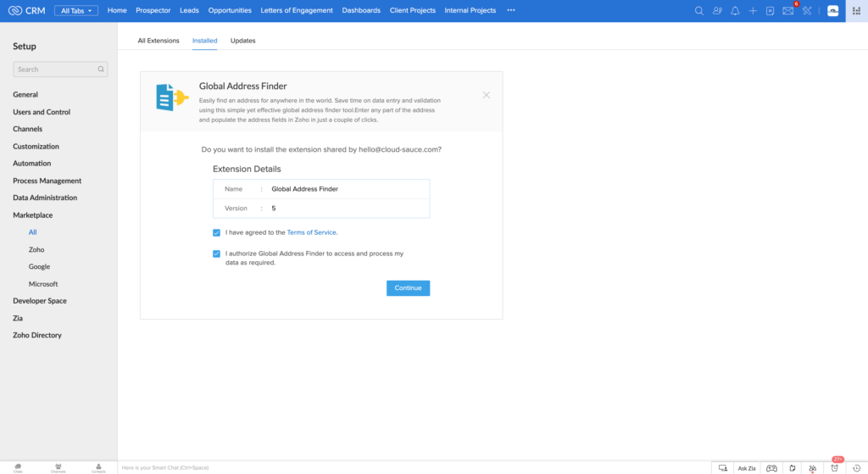Close the Global Address Finder install panel

click(486, 95)
